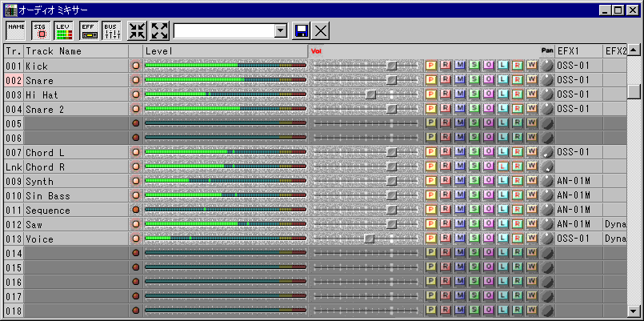The height and width of the screenshot is (321, 644).
Task: Click the Level column header
Action: click(225, 51)
